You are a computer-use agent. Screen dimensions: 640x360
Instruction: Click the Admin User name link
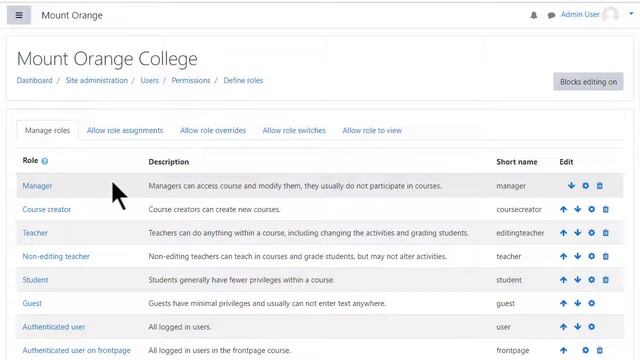click(x=580, y=15)
